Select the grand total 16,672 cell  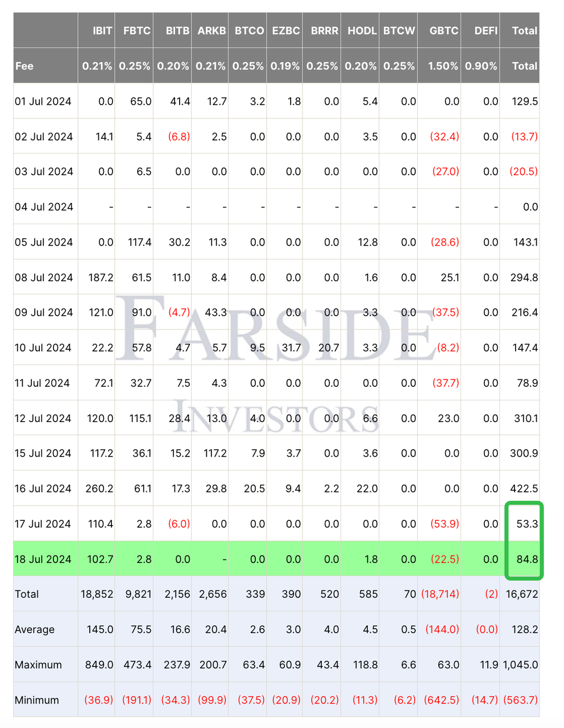click(522, 594)
